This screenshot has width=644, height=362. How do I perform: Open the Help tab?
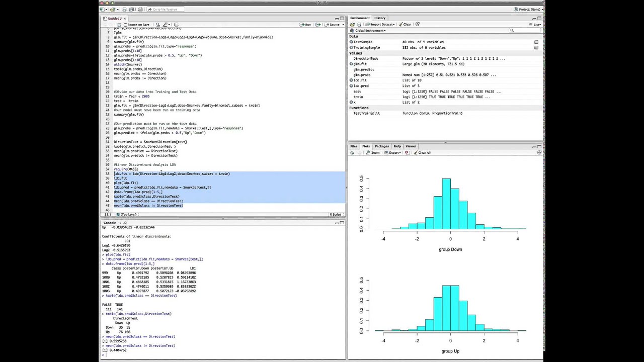click(x=397, y=146)
